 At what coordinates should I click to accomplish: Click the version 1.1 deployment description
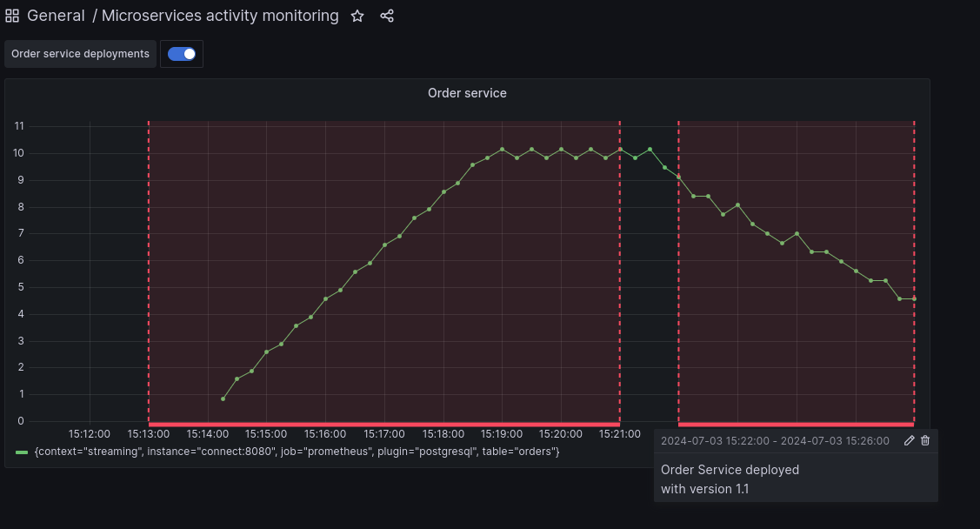click(730, 479)
